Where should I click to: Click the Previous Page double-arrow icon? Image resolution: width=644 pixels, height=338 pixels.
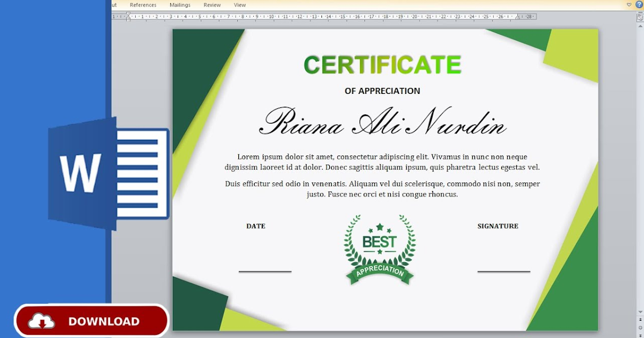coord(640,319)
